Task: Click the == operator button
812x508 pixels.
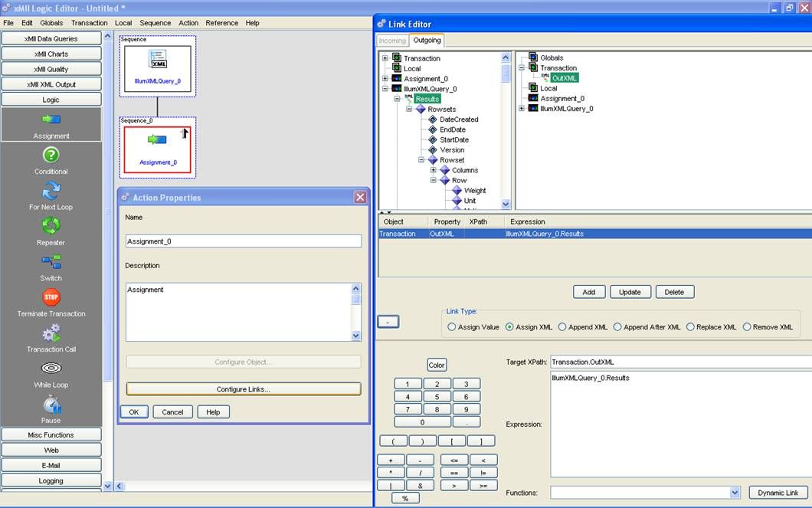Action: 454,472
